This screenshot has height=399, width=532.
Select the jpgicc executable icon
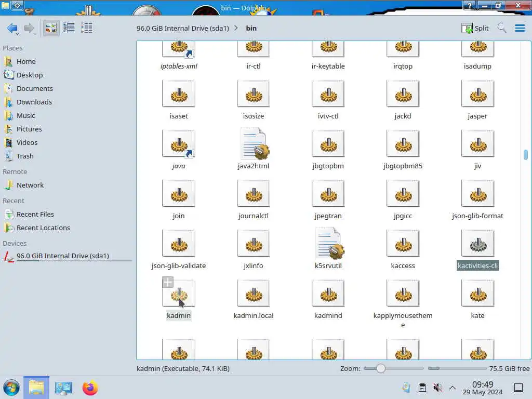coord(403,194)
